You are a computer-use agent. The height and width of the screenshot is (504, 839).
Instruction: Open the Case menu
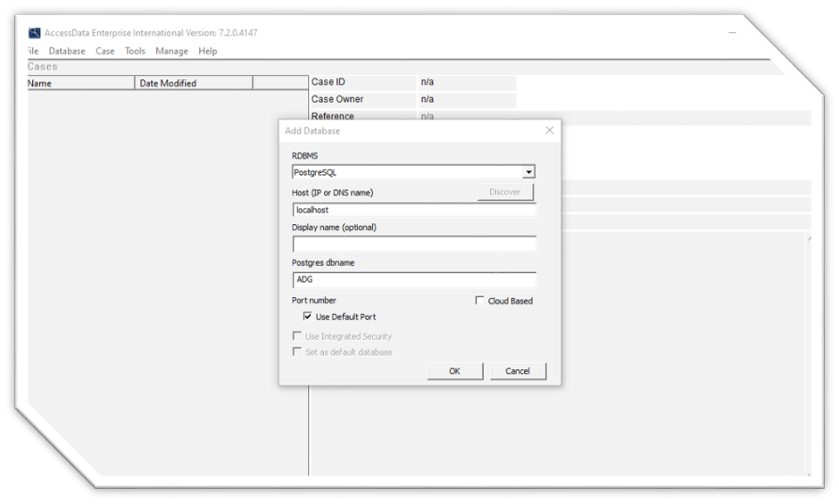coord(105,51)
